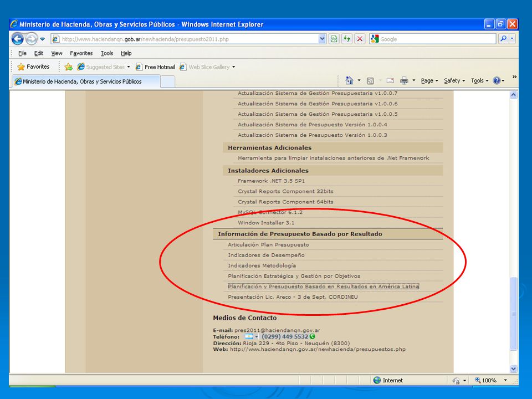Image resolution: width=532 pixels, height=399 pixels.
Task: Open Planificación y Presupuesto Basado en Resultados link
Action: pos(323,287)
